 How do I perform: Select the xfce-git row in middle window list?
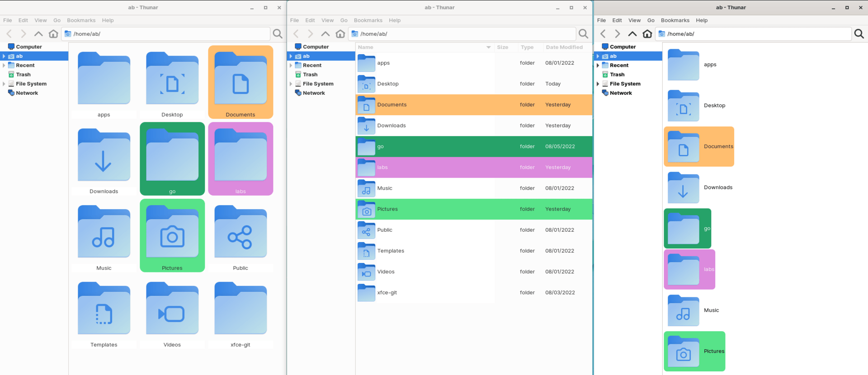tap(474, 293)
